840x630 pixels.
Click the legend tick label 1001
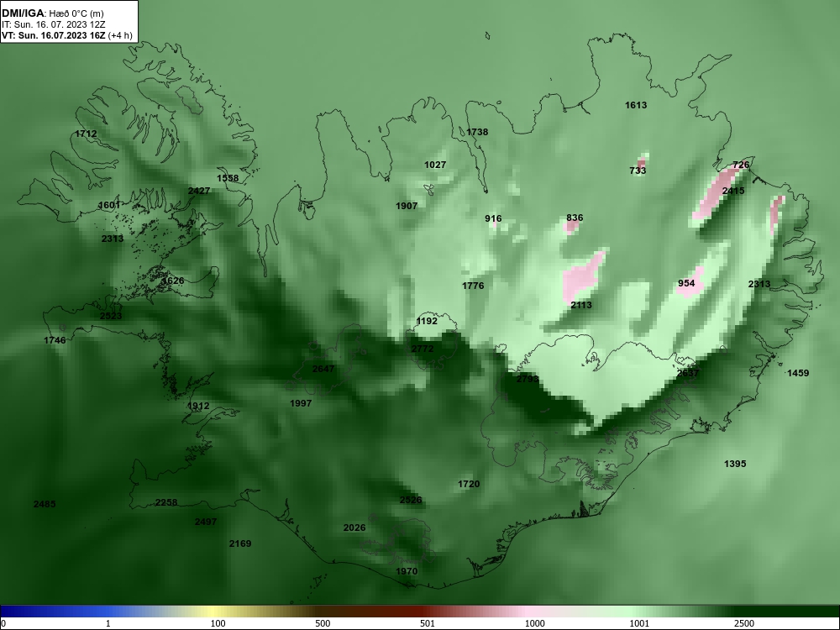pyautogui.click(x=639, y=623)
